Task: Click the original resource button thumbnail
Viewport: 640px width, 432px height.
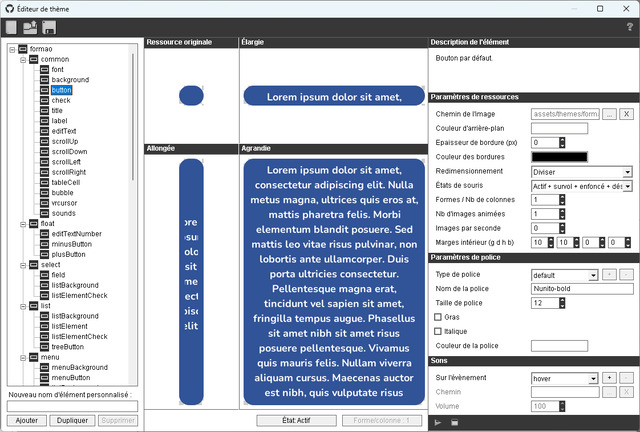Action: pos(191,96)
